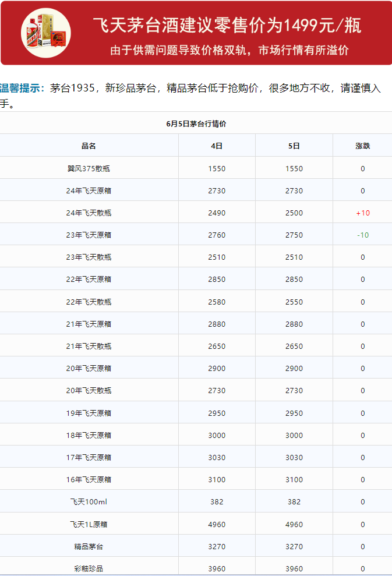Select the 21年飞天散瓶 row name

(89, 346)
